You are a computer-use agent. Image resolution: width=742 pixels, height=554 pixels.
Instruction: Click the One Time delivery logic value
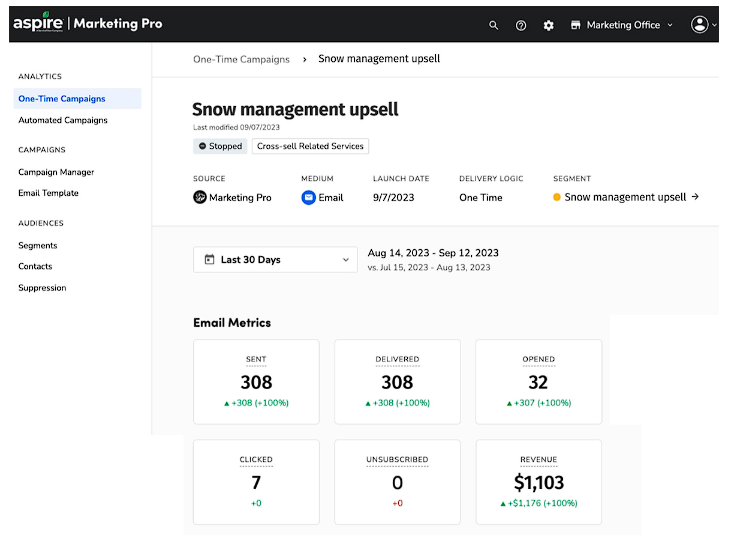[x=481, y=197]
